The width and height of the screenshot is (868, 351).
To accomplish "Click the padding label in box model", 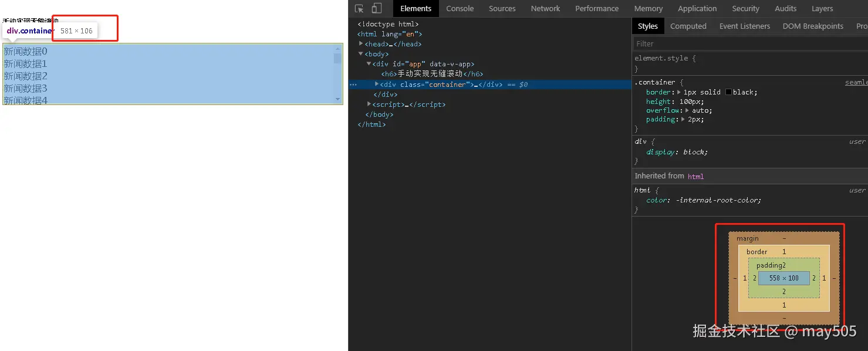I will coord(769,265).
